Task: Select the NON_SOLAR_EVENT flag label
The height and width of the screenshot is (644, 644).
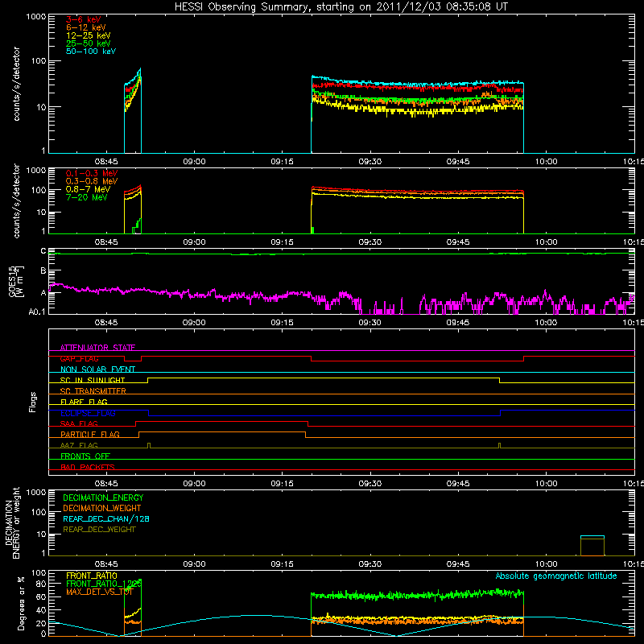Action: point(97,369)
